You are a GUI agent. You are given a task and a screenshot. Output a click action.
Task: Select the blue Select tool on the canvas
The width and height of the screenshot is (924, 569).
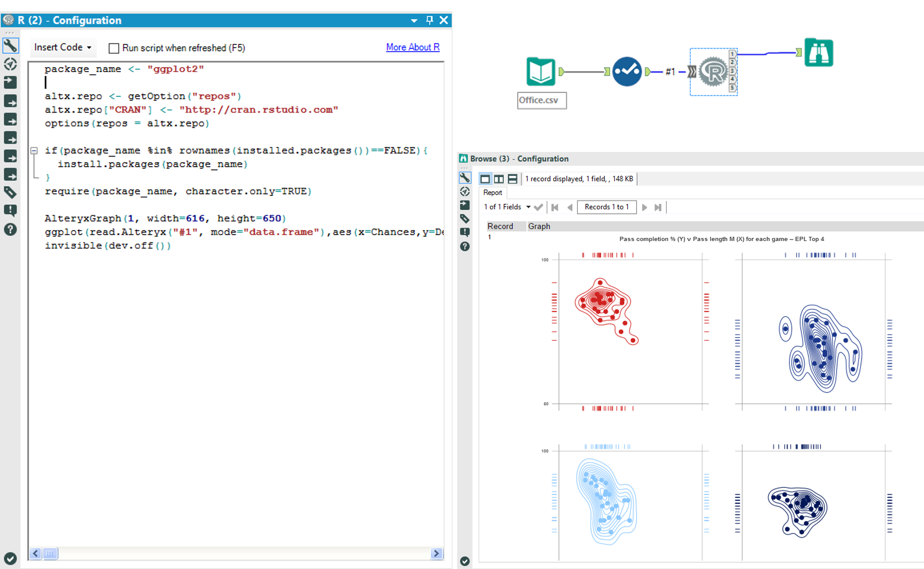point(627,72)
